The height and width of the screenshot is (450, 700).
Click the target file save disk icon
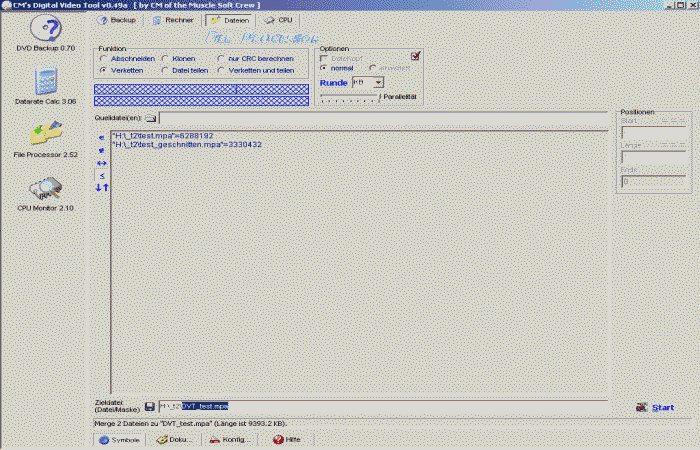[150, 406]
